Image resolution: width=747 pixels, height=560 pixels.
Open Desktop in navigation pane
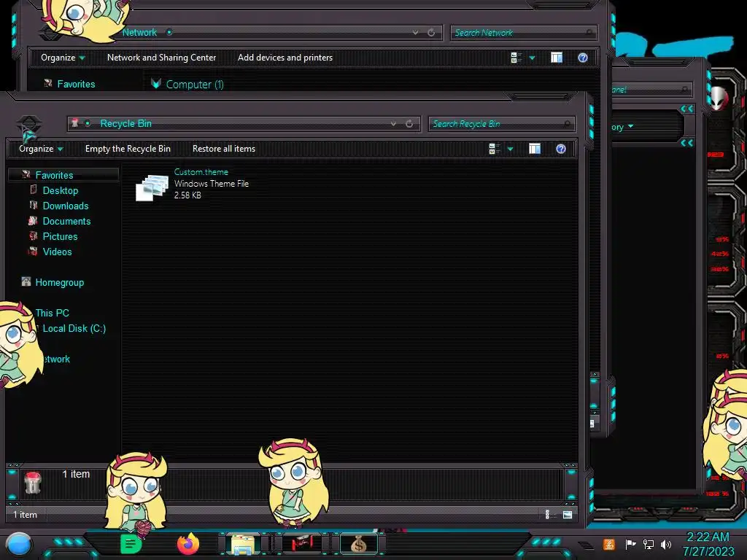(x=61, y=190)
